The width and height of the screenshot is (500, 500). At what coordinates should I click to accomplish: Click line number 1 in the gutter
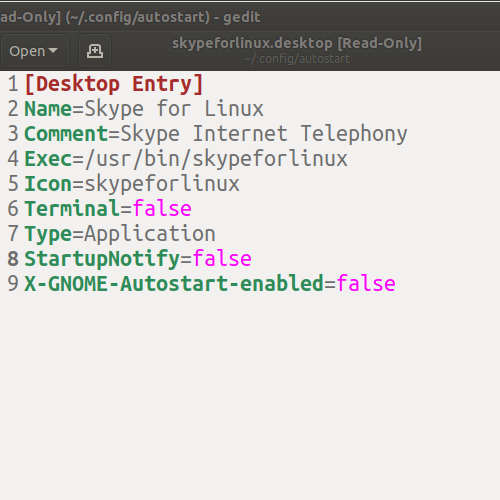click(x=13, y=84)
